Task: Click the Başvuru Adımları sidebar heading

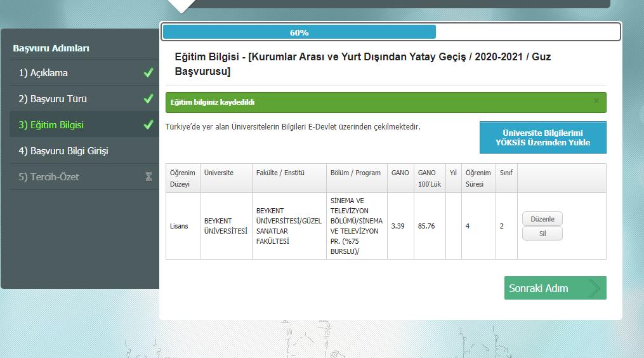Action: coord(51,48)
